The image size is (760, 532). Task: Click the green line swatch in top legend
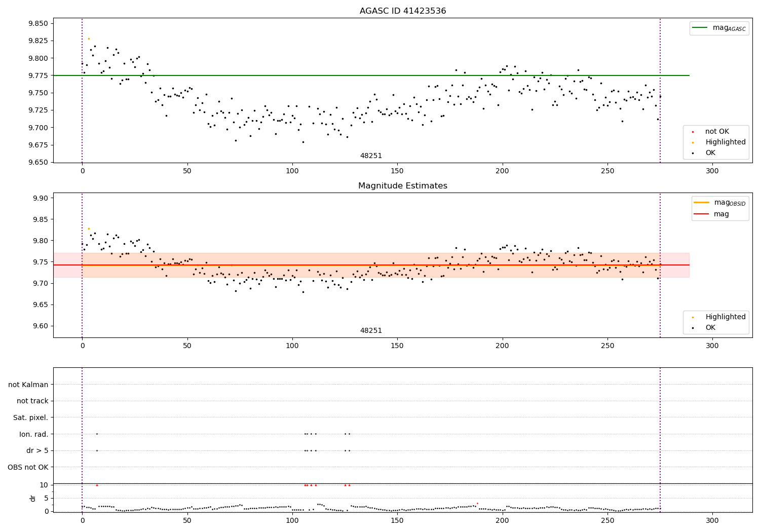point(700,28)
